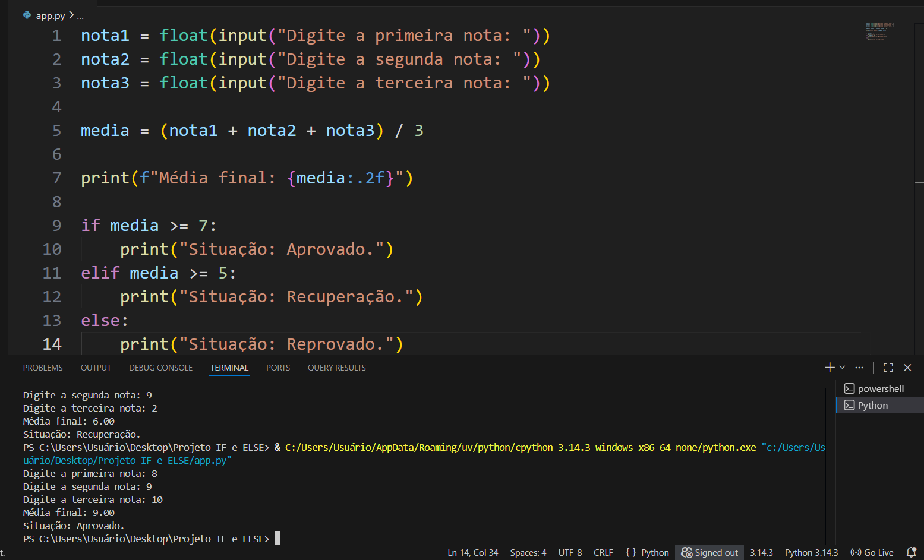Maximize the terminal panel size

point(888,368)
